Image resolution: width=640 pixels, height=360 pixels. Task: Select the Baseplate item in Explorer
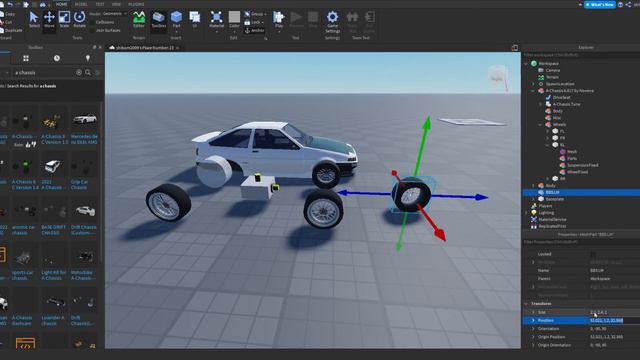[551, 199]
